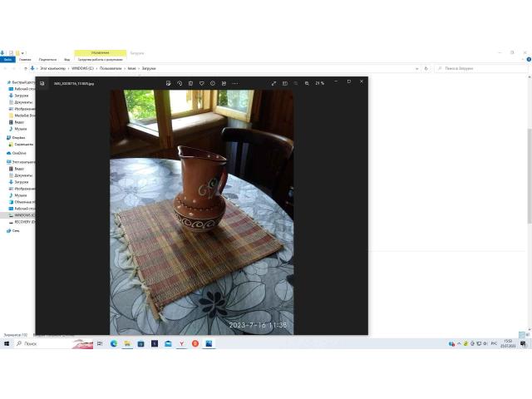532x399 pixels.
Task: Delete the photo using the trash icon
Action: [190, 83]
